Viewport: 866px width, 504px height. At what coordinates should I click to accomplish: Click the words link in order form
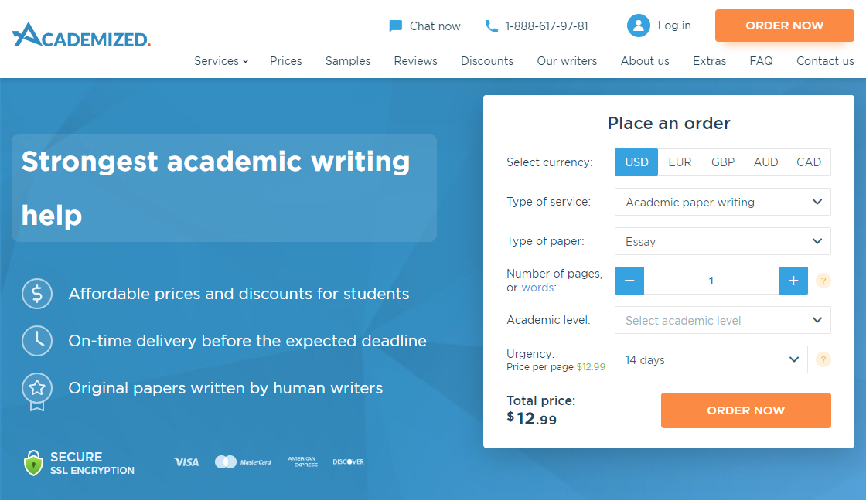coord(538,288)
